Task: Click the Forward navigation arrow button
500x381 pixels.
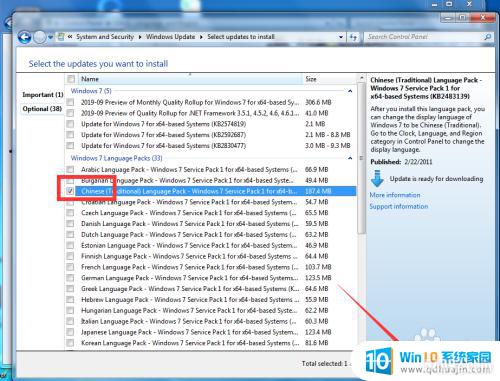Action: click(40, 37)
